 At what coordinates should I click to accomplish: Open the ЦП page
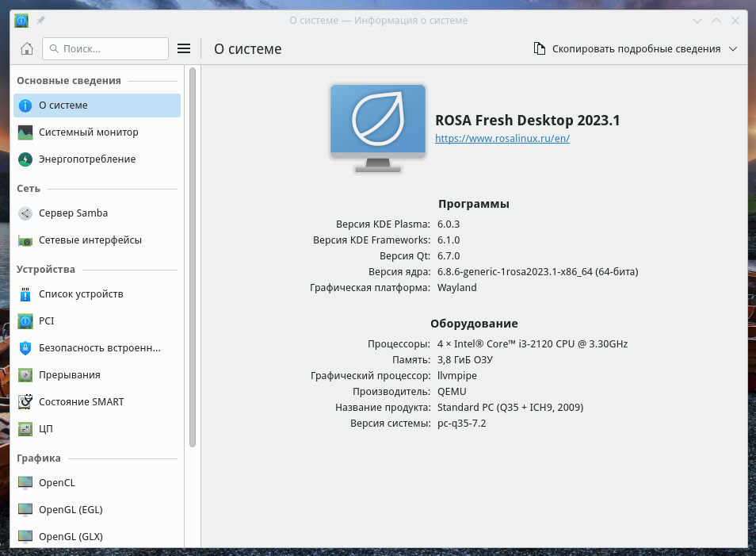tap(97, 428)
